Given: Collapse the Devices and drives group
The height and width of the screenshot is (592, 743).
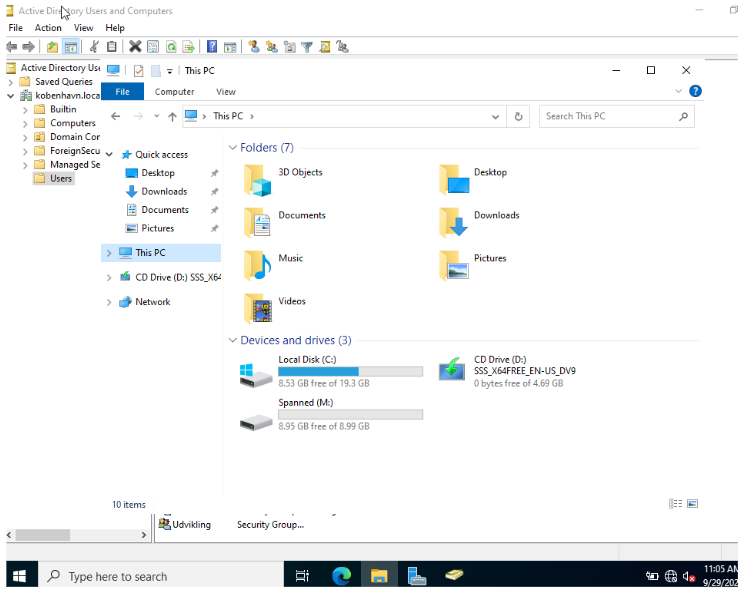Looking at the screenshot, I should tap(232, 340).
